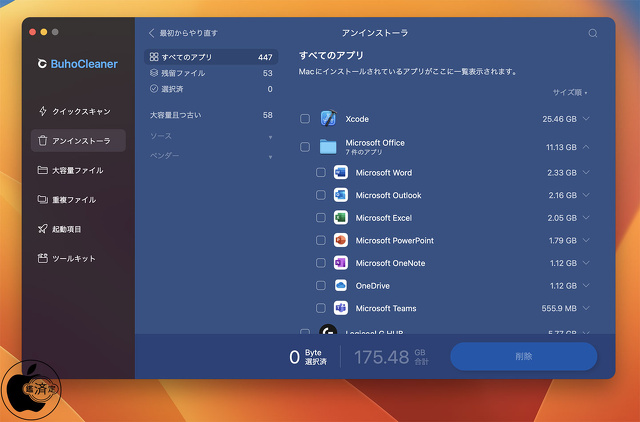The width and height of the screenshot is (640, 422).
Task: Click the Microsoft Teams app icon
Action: click(340, 308)
